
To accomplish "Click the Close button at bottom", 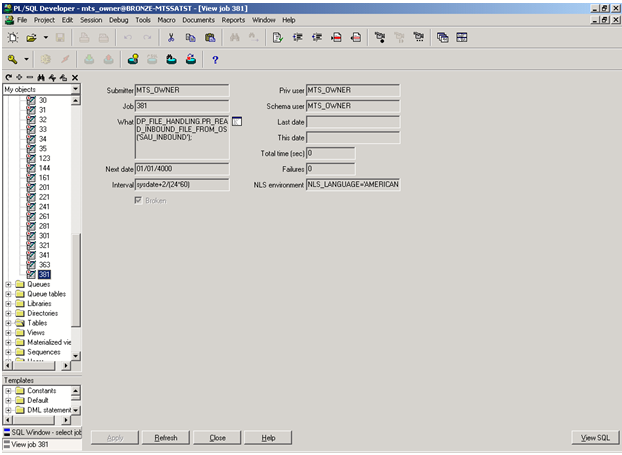I will [217, 438].
